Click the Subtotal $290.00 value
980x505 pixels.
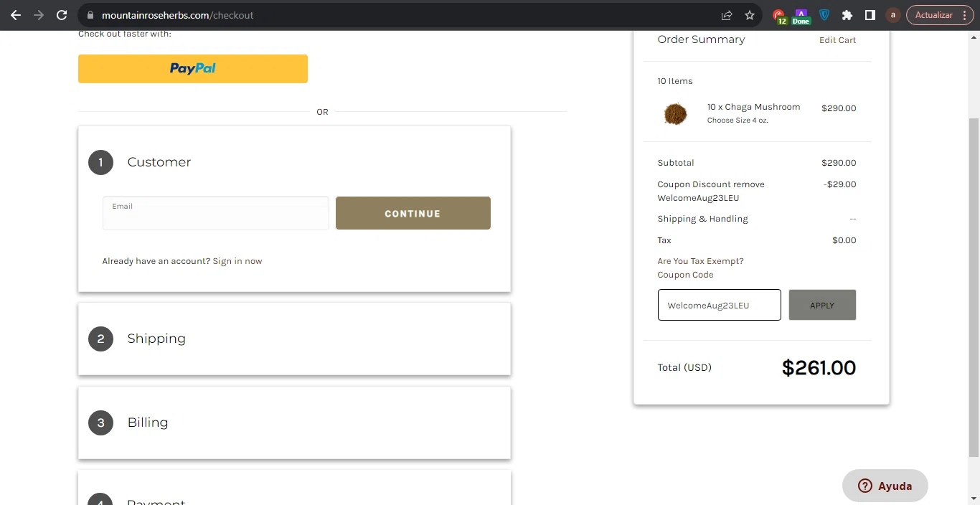tap(839, 163)
